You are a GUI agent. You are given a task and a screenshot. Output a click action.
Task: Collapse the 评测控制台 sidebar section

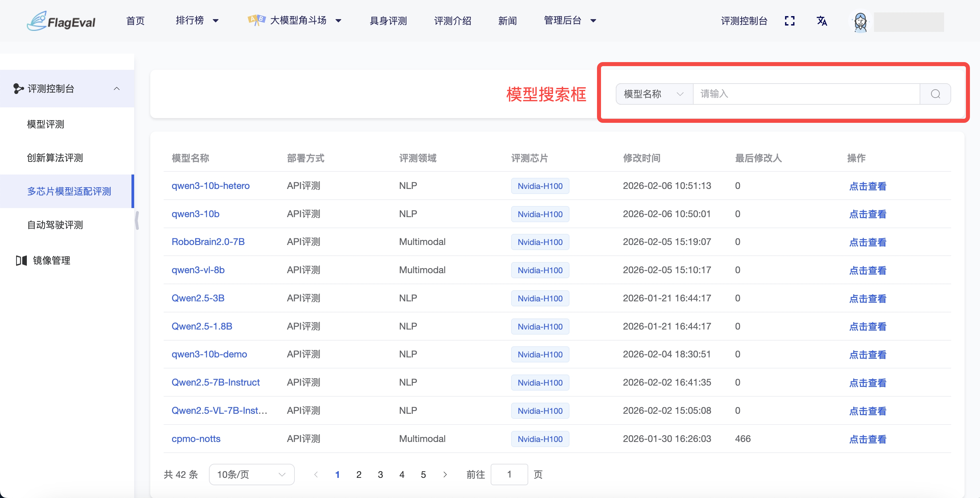coord(117,88)
